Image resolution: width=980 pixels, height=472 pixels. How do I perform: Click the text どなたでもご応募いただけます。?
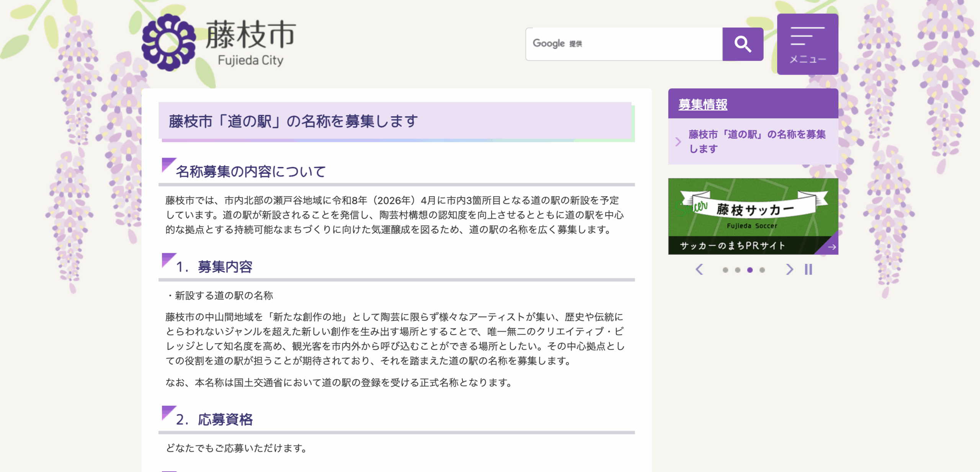(x=237, y=448)
